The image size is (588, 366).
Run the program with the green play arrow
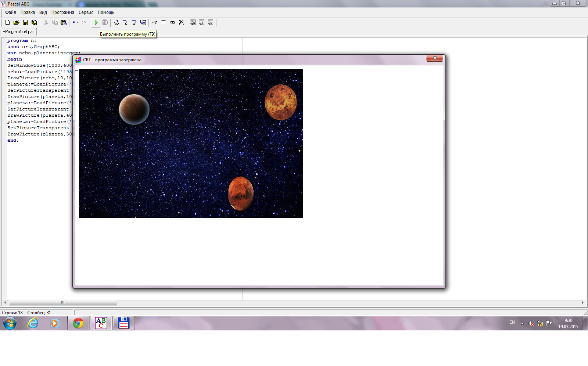click(96, 22)
